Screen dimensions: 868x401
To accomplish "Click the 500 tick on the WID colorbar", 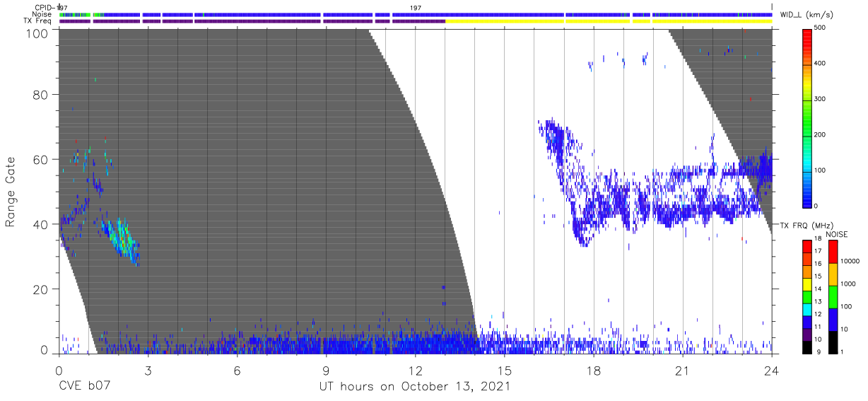I will pyautogui.click(x=820, y=28).
